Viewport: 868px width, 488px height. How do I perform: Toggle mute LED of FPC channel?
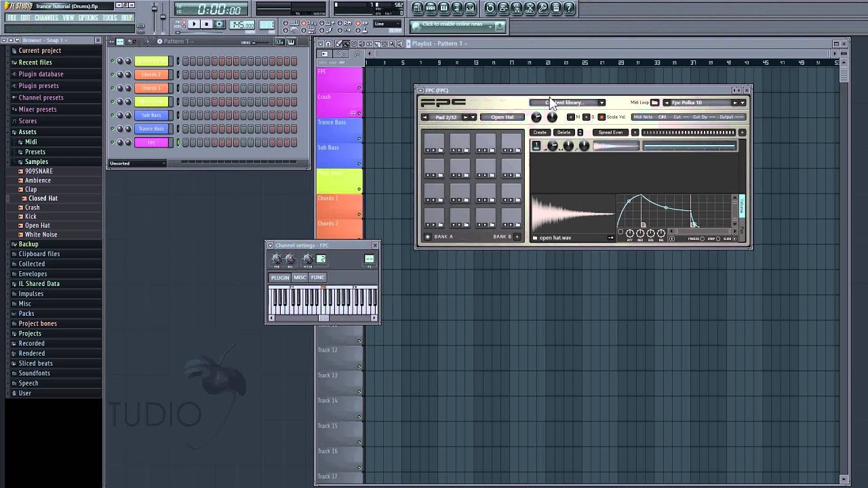(113, 142)
